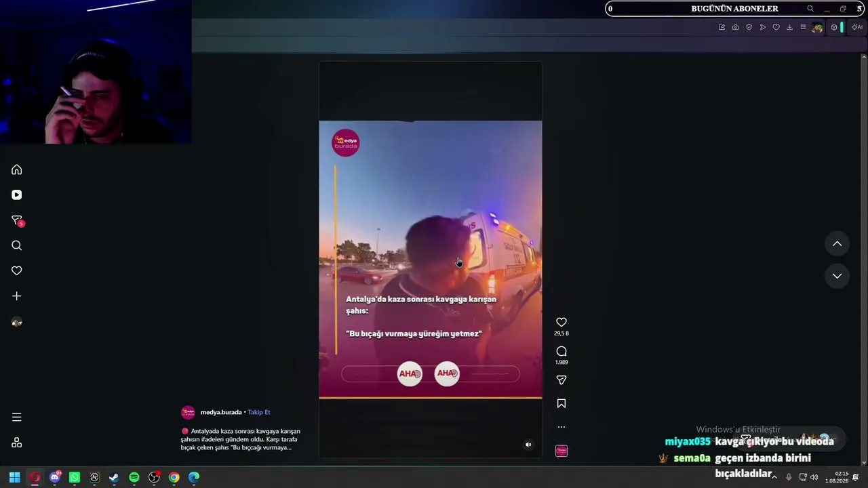Open the browser easy setup sliders icon
The height and width of the screenshot is (488, 868).
click(x=803, y=27)
